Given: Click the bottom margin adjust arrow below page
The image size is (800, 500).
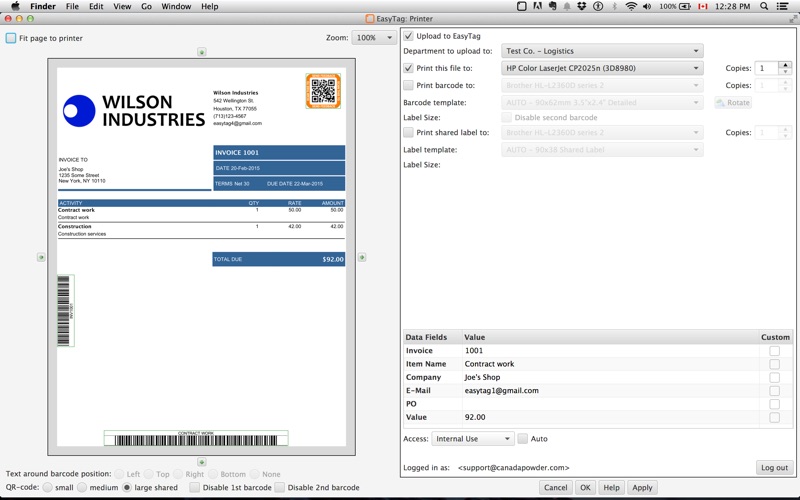Looking at the screenshot, I should click(202, 462).
